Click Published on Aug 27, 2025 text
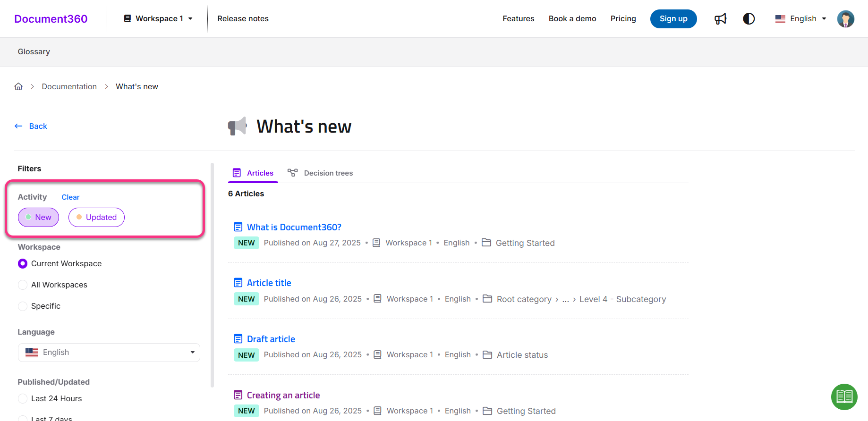Screen dimensions: 868x421 click(x=312, y=243)
